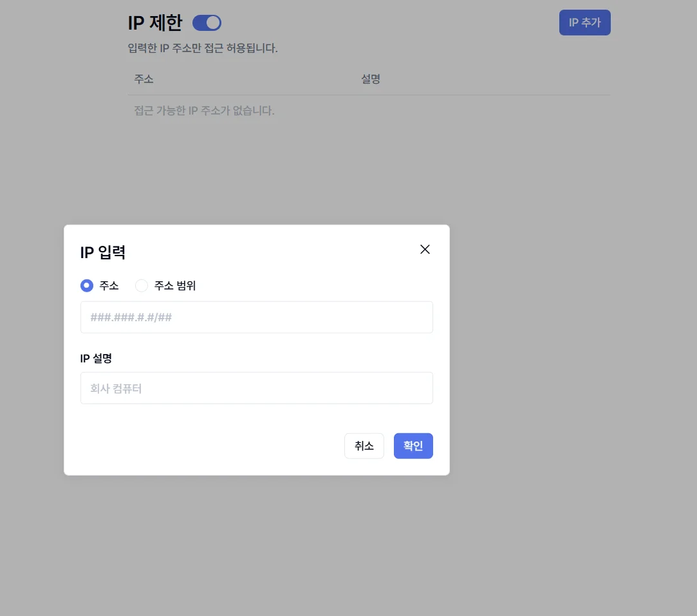Click the IP 제한 page heading

pos(155,23)
